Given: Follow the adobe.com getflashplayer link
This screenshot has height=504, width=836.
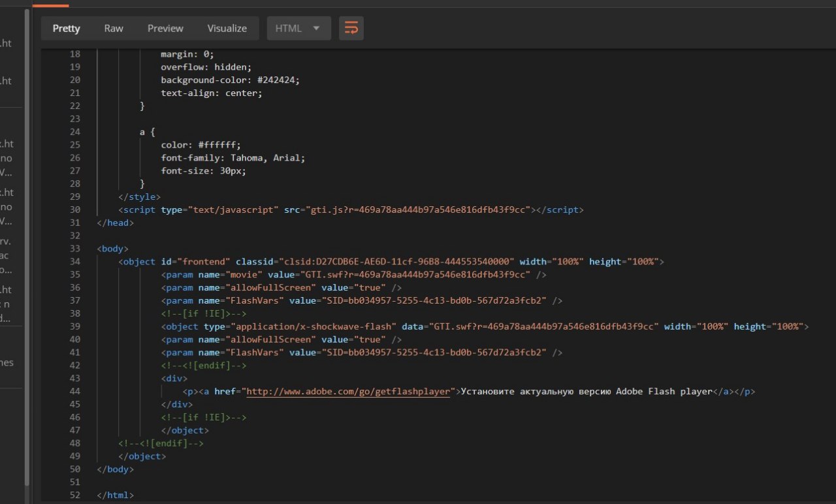Looking at the screenshot, I should [x=348, y=392].
